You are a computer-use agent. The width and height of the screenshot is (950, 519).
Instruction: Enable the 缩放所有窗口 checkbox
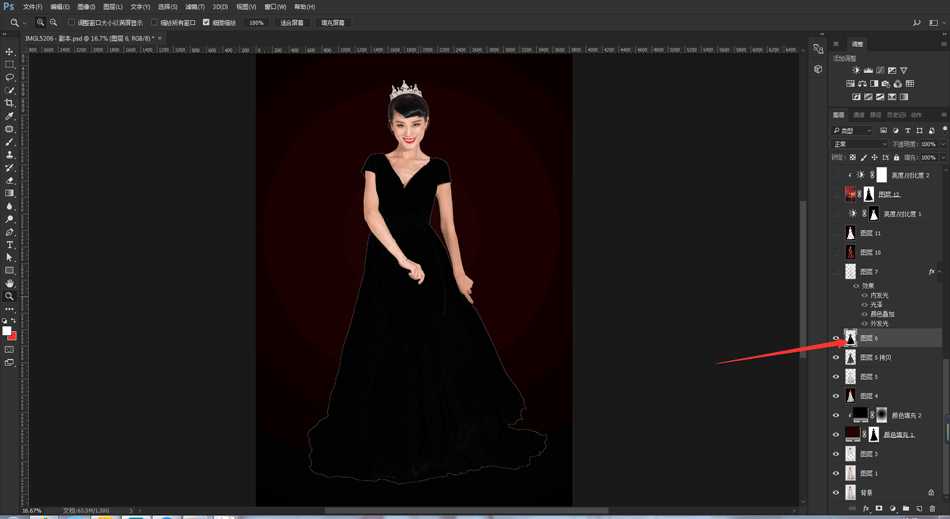coord(155,22)
